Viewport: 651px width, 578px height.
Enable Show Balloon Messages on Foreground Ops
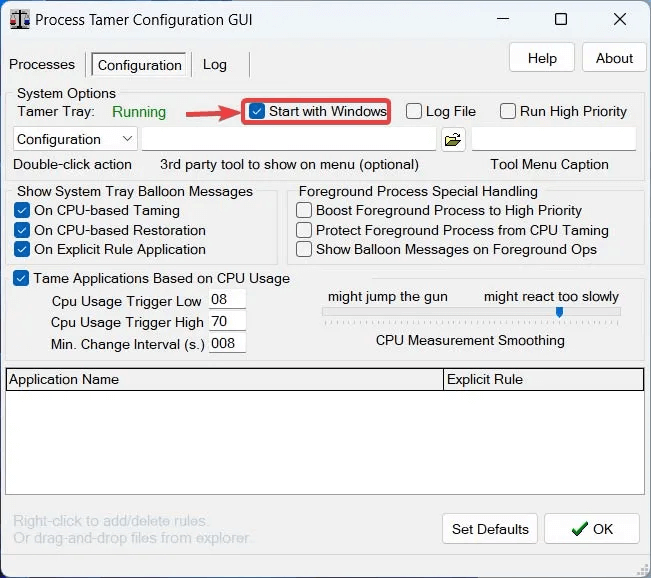[304, 249]
